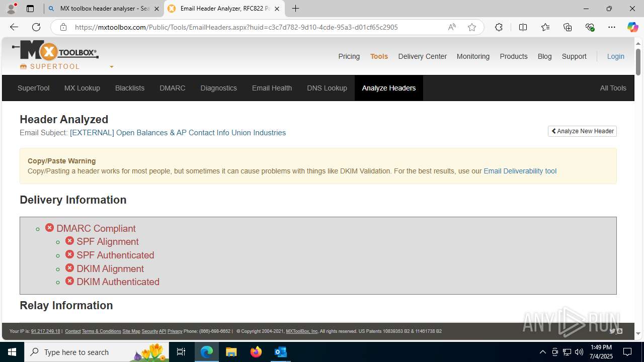
Task: Click the DKIM Authenticated failed icon
Action: point(69,281)
